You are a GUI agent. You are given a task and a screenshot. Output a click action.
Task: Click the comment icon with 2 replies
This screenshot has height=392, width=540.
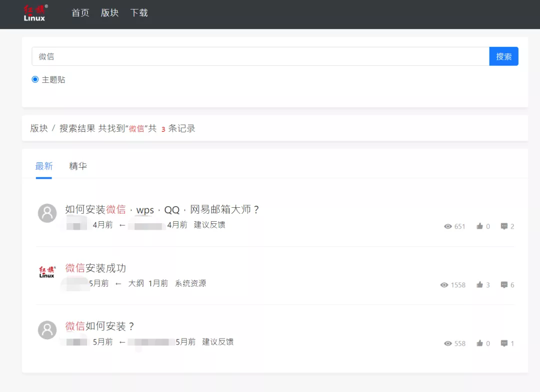tap(504, 226)
